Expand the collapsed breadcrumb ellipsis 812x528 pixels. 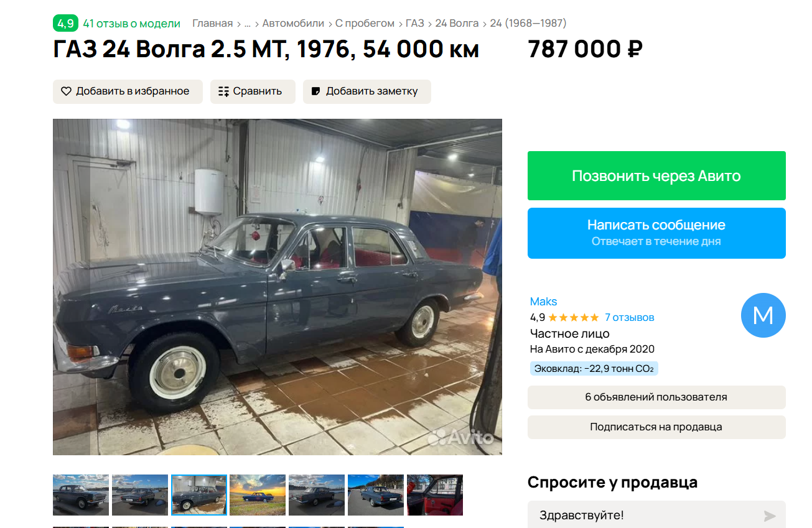click(x=248, y=24)
